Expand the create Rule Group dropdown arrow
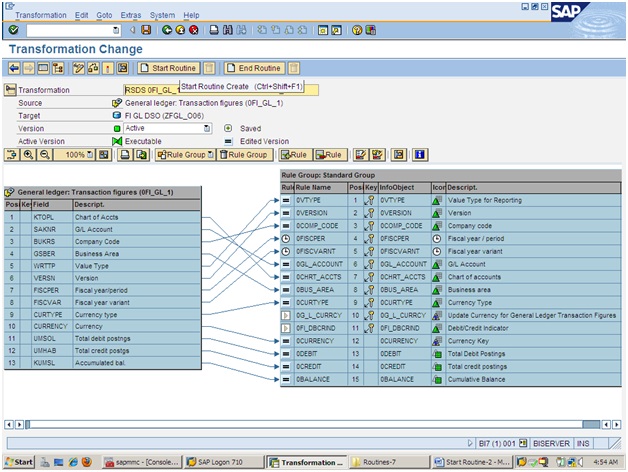The height and width of the screenshot is (472, 628). tap(211, 155)
